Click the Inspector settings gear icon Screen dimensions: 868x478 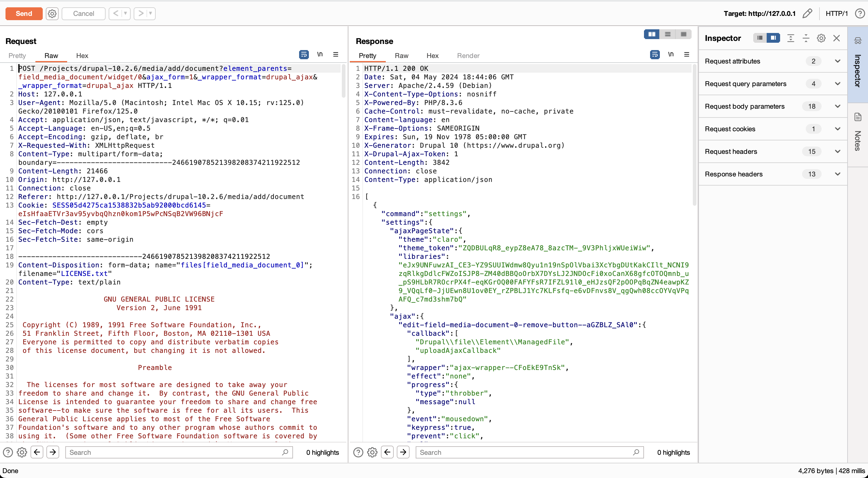[821, 38]
